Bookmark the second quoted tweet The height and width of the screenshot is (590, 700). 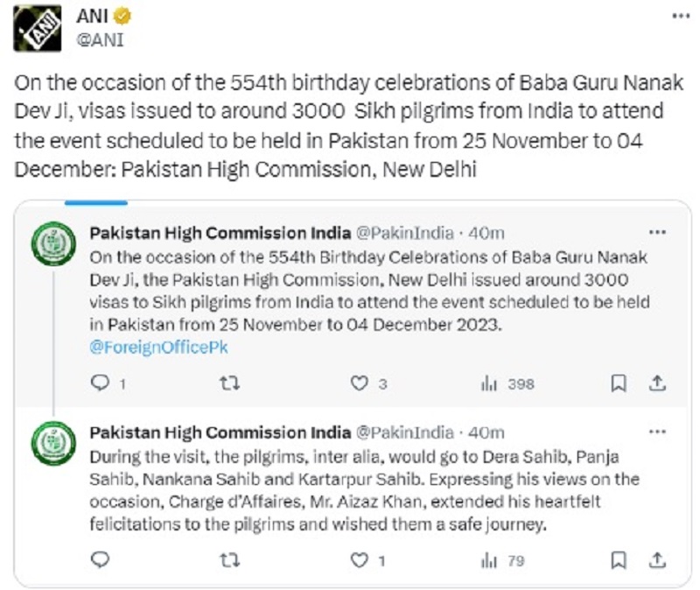coord(619,560)
